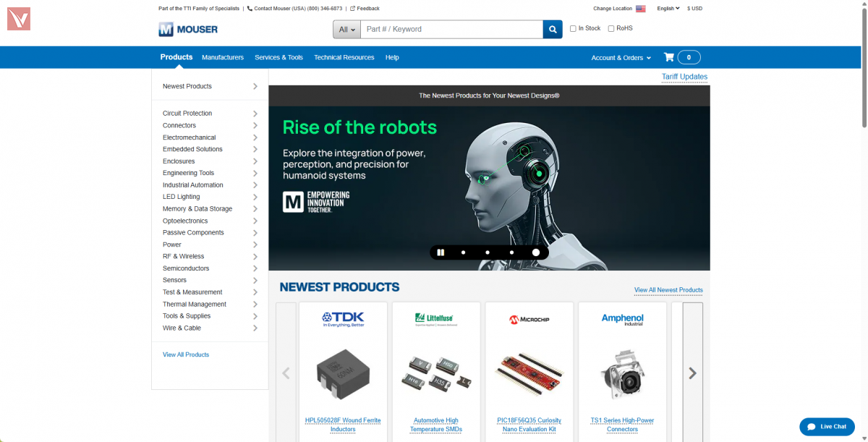Open Technical Resources menu
This screenshot has height=442, width=868.
[x=344, y=57]
